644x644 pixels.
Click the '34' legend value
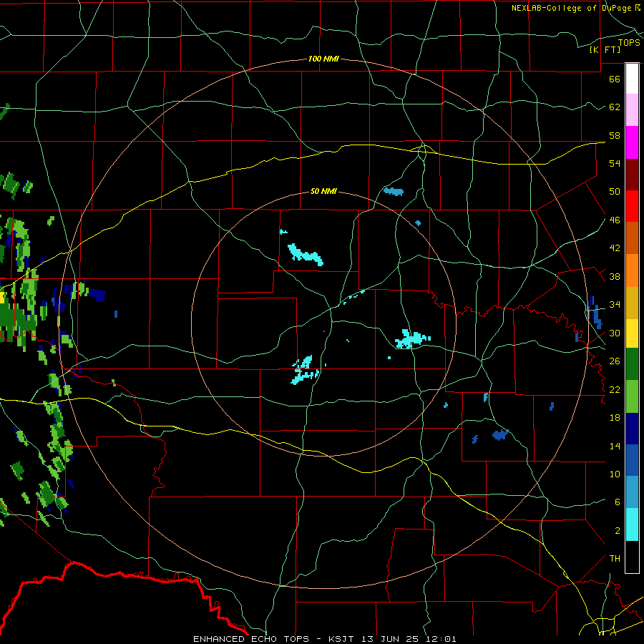coord(615,305)
